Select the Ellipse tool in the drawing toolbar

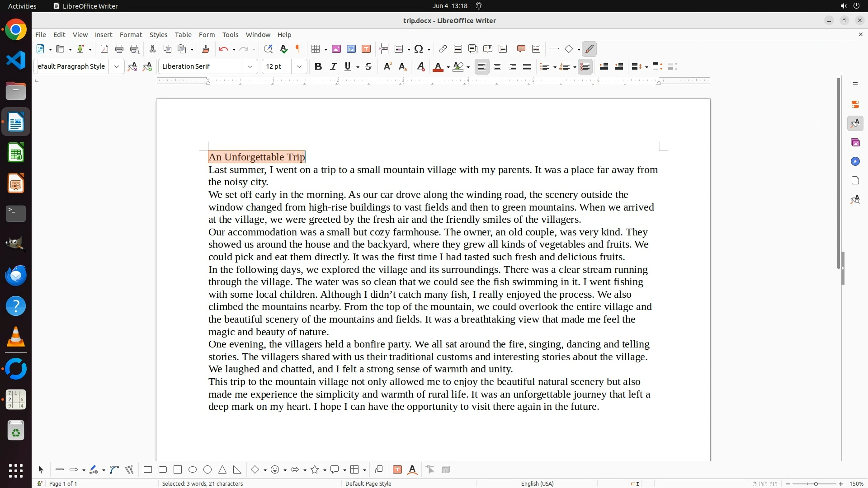193,469
